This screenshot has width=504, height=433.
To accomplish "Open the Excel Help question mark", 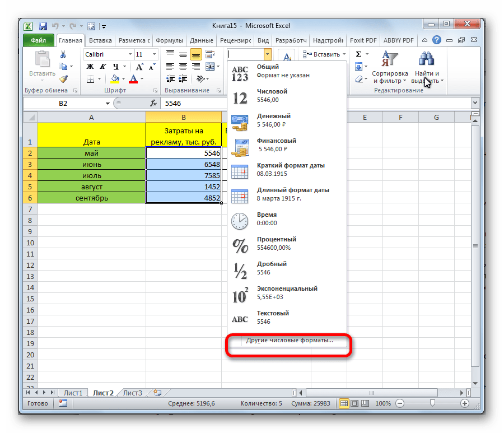I will (437, 40).
